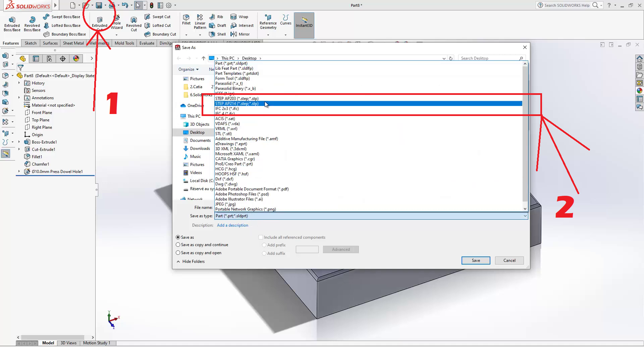Screen dimensions: 644x347
Task: Click the 'Add a description' link
Action: click(232, 225)
